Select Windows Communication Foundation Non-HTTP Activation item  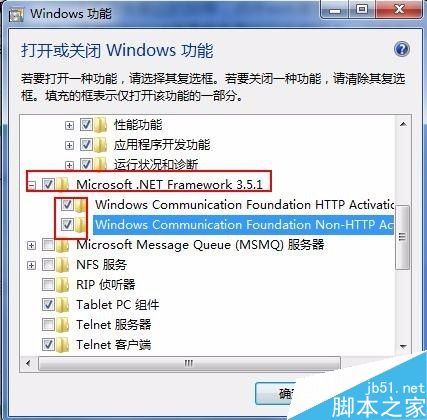tap(244, 225)
